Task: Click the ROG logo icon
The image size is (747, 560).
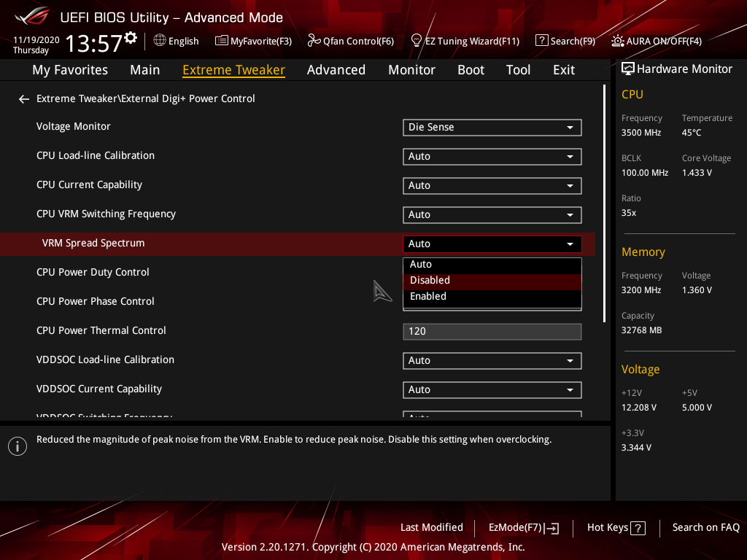Action: click(x=32, y=16)
